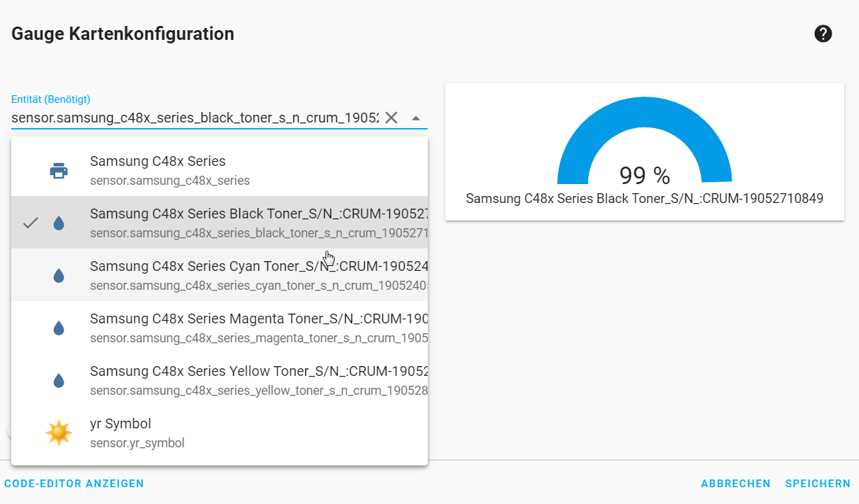
Task: Open the help question mark icon
Action: (823, 34)
